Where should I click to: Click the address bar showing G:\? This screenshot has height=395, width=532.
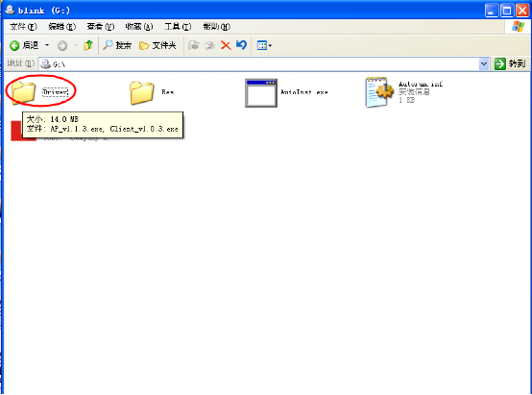click(x=259, y=63)
